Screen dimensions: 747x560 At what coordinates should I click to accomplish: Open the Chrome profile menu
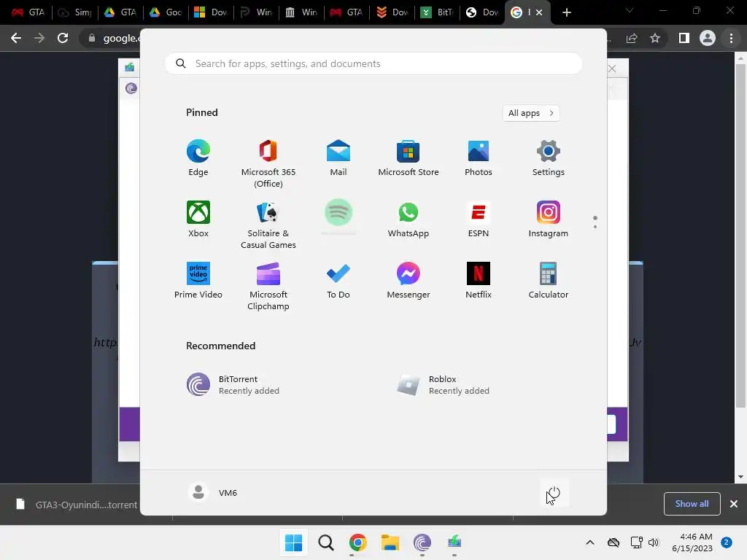pyautogui.click(x=708, y=38)
